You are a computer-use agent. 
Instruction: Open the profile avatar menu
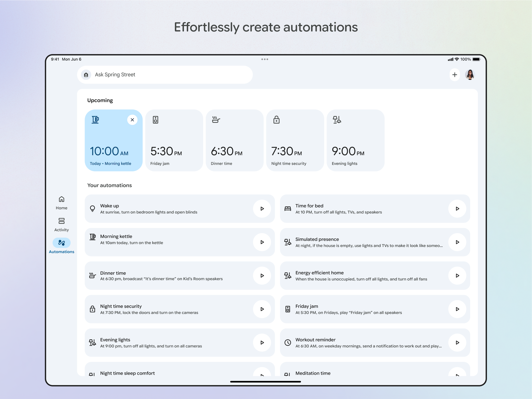click(470, 75)
